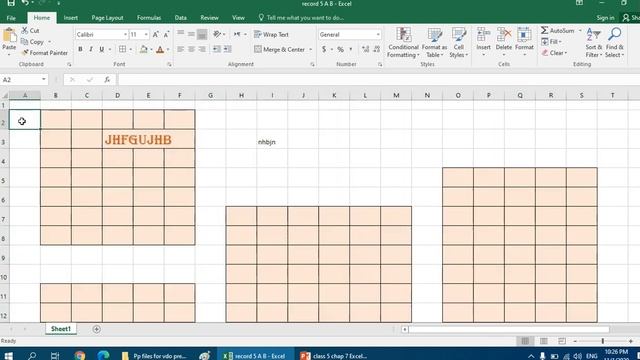Toggle Center horizontal alignment
This screenshot has height=360, width=640.
click(x=191, y=49)
